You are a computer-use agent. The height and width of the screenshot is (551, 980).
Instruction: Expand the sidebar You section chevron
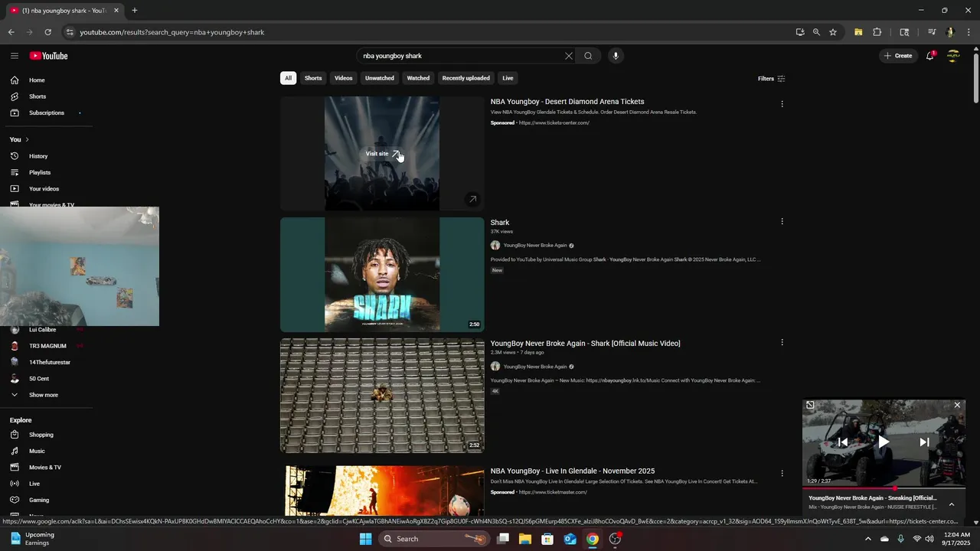(x=27, y=139)
